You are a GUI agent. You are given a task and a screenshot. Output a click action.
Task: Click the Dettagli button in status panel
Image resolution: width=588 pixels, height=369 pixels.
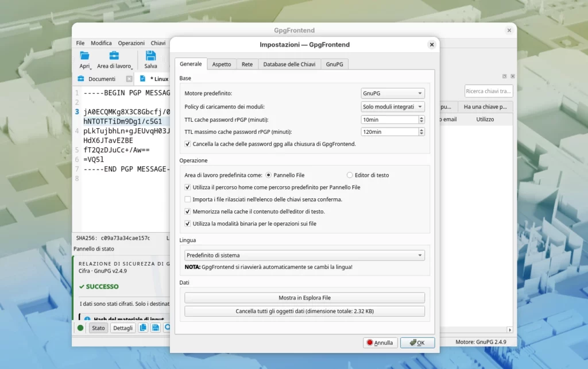(x=123, y=328)
